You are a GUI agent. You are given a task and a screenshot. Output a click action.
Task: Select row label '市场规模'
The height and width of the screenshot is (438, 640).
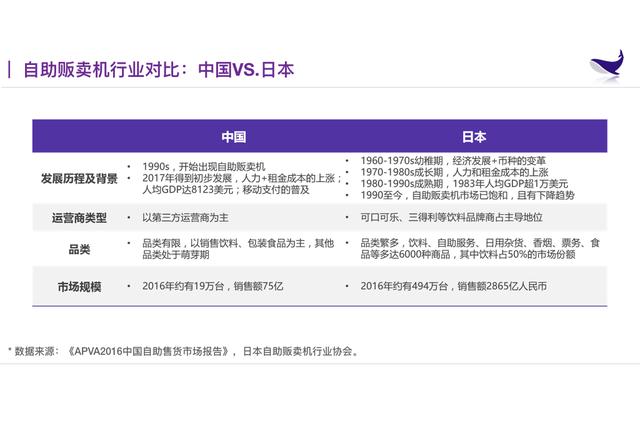79,287
